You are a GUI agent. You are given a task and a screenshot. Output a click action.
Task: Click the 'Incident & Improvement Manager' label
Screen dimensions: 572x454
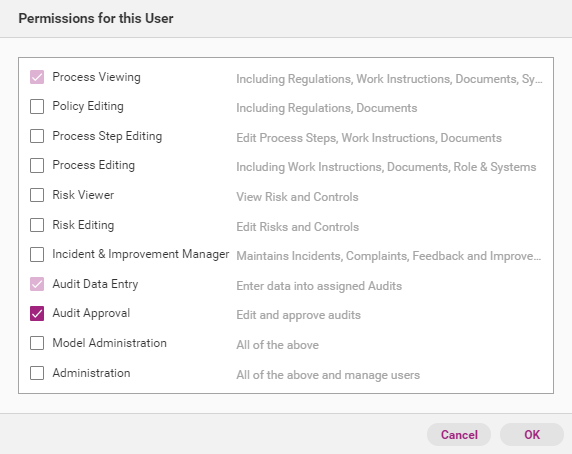141,254
